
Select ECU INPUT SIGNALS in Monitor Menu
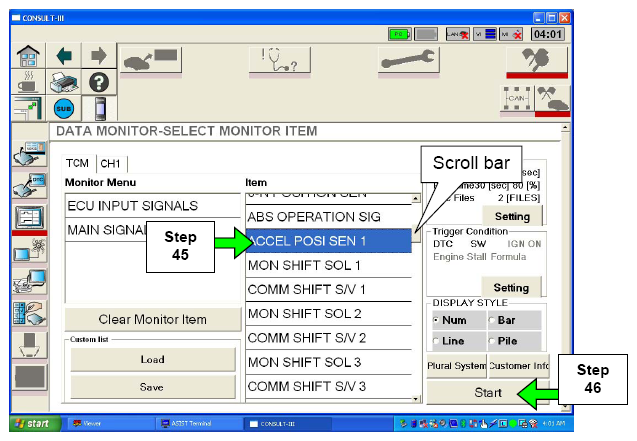[x=131, y=206]
